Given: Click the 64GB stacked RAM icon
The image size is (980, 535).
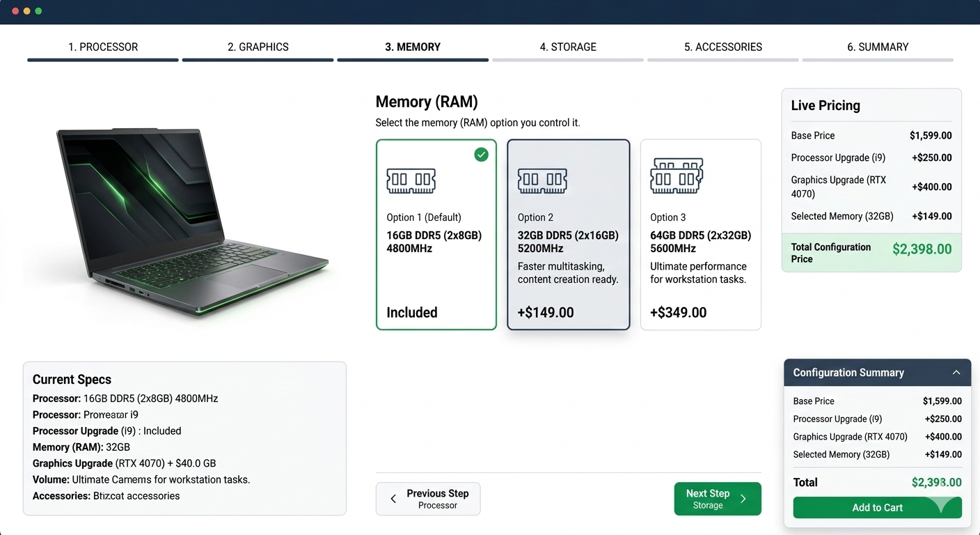Looking at the screenshot, I should pyautogui.click(x=676, y=176).
